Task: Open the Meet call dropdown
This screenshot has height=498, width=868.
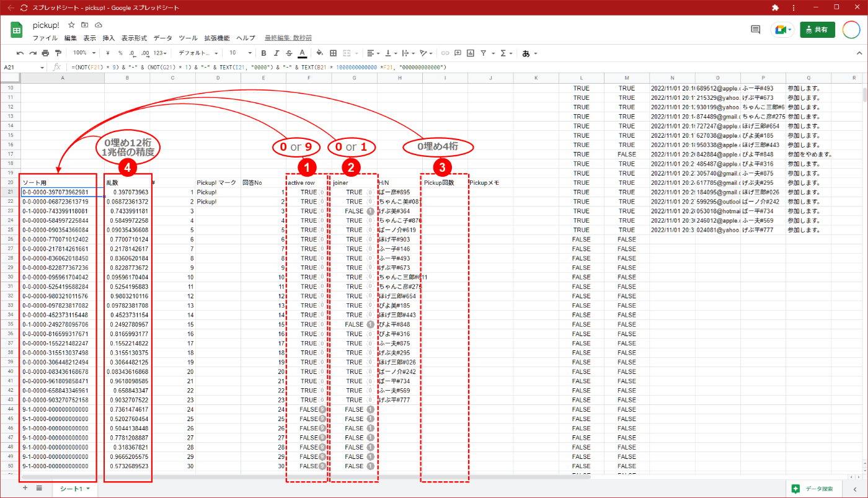Action: (x=782, y=29)
